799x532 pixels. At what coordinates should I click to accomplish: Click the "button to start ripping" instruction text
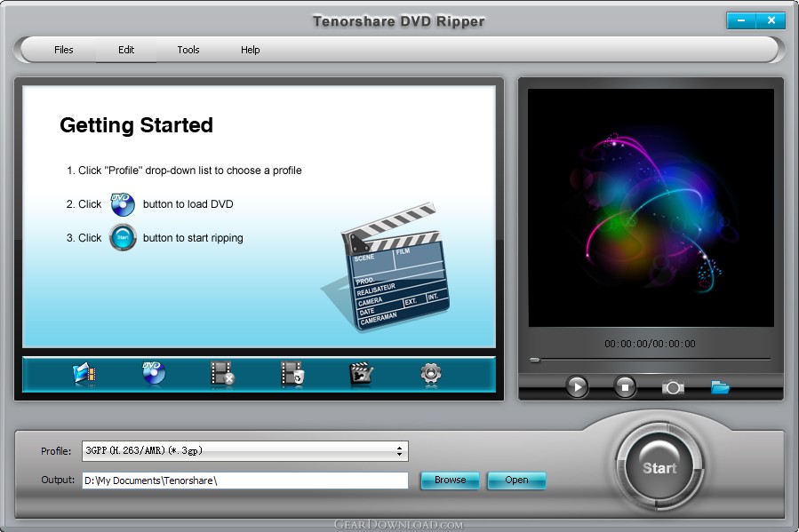(x=193, y=238)
